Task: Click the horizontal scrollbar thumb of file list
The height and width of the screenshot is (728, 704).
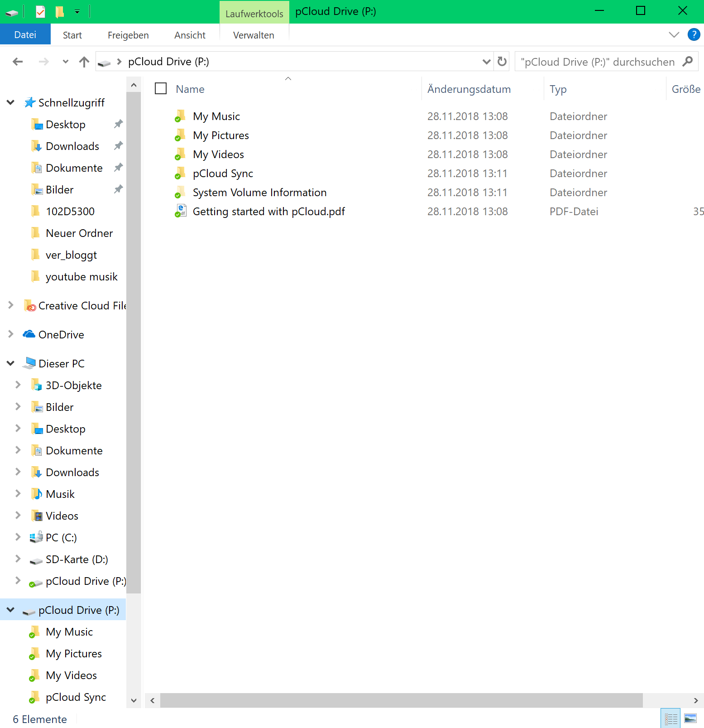Action: (x=401, y=700)
